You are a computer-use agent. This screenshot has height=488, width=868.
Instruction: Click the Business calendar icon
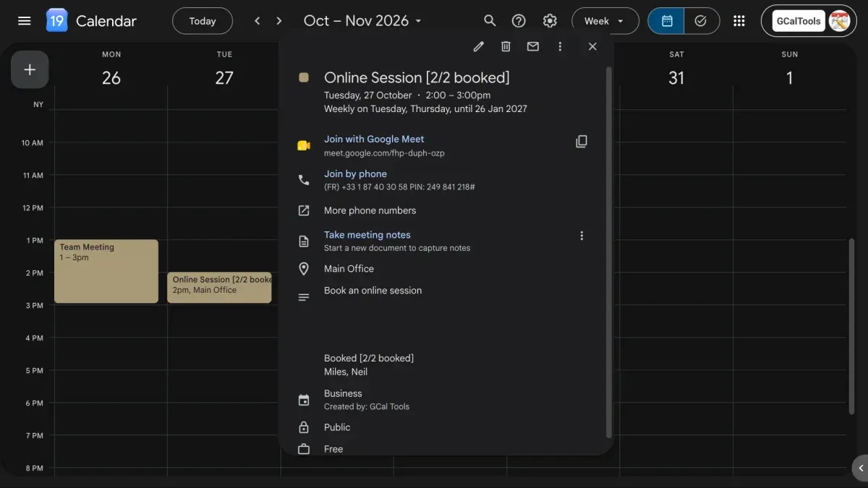pyautogui.click(x=304, y=400)
